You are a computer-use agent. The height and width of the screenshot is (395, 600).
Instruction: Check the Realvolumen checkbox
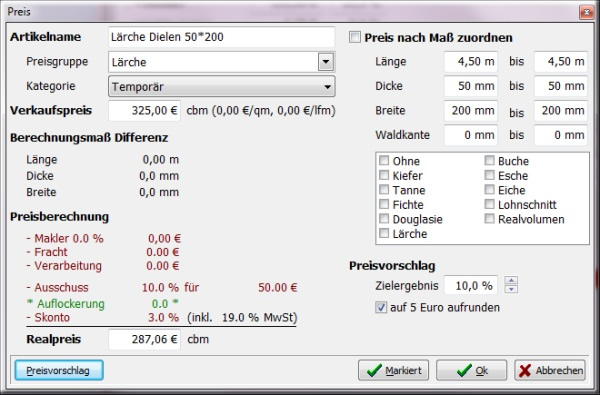point(489,219)
